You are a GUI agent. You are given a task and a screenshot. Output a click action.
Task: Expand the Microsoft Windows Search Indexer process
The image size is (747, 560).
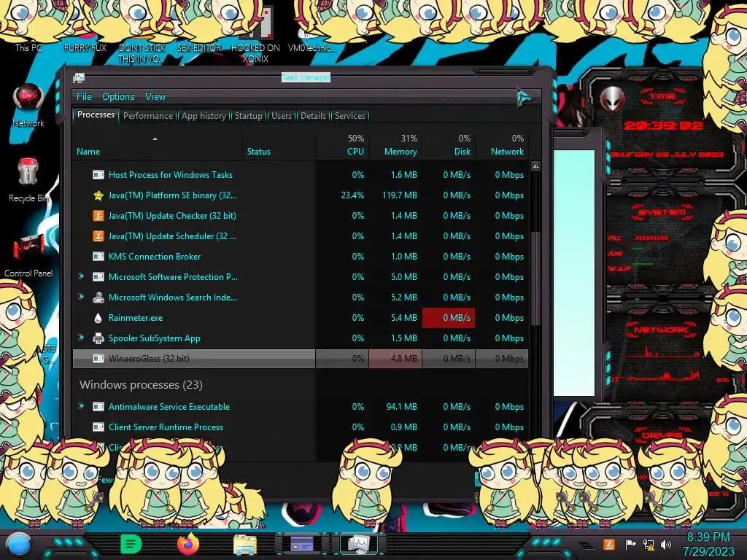[81, 297]
